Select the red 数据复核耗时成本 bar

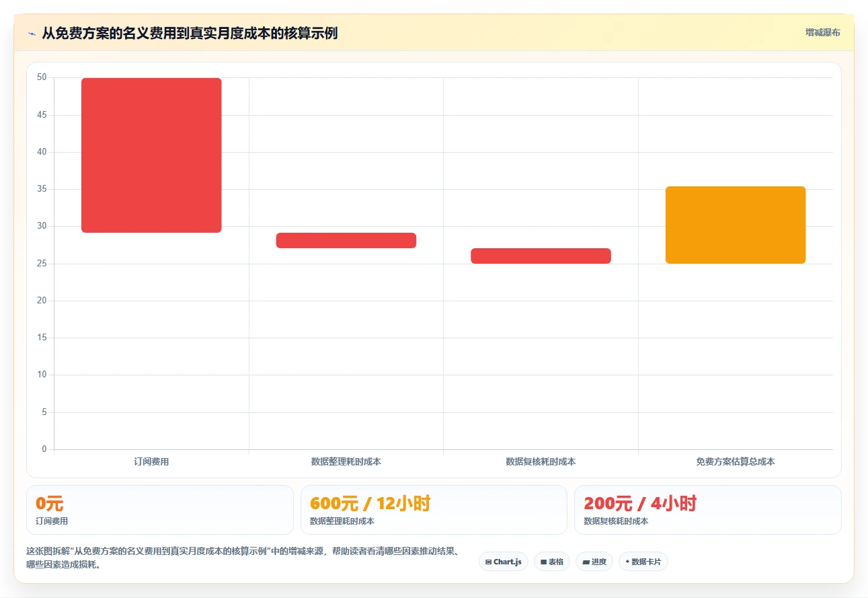(541, 256)
